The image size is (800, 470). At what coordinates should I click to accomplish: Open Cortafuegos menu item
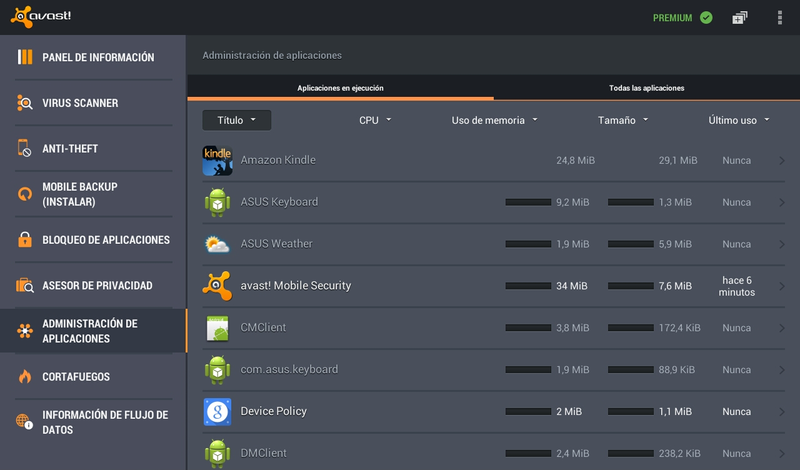click(x=93, y=377)
